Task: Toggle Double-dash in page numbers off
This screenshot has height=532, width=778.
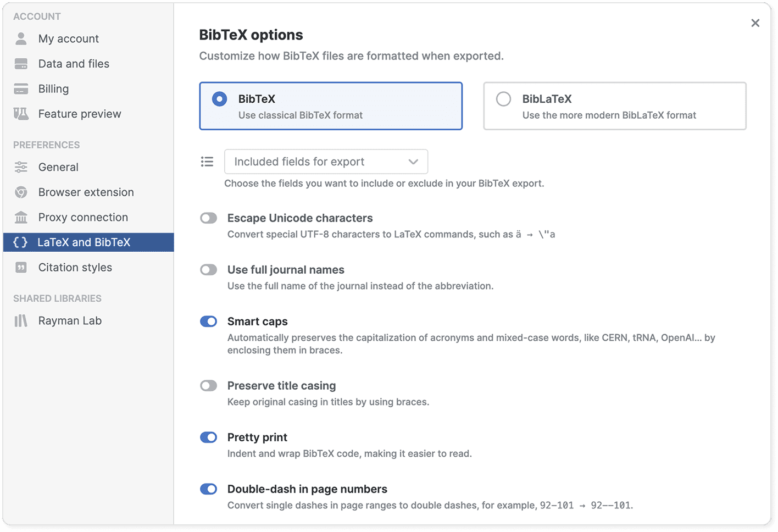Action: [208, 489]
